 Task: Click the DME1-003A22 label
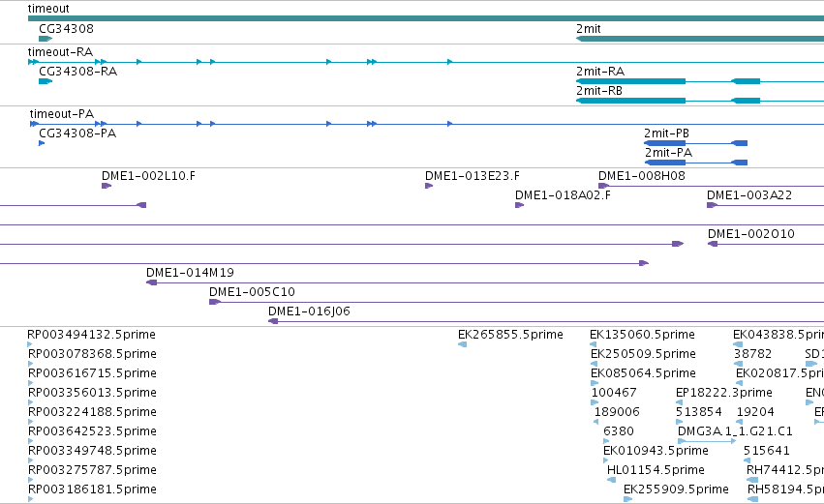coord(748,195)
